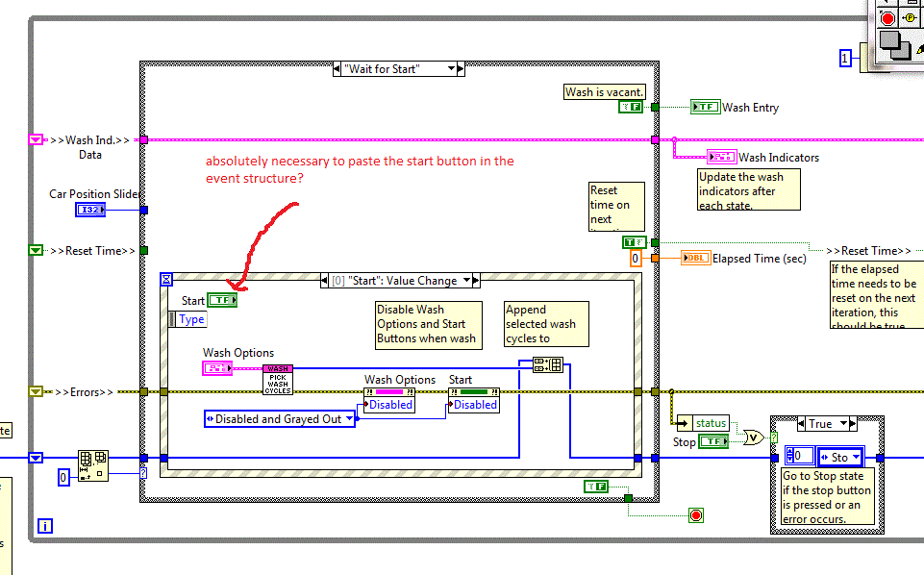The width and height of the screenshot is (924, 575).
Task: Go to previous event case
Action: (324, 281)
